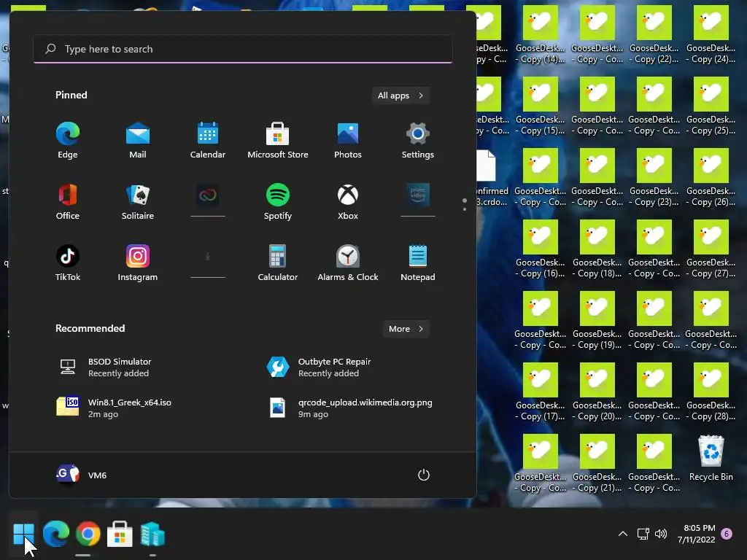Launch the Photos app
747x560 pixels.
pyautogui.click(x=348, y=141)
